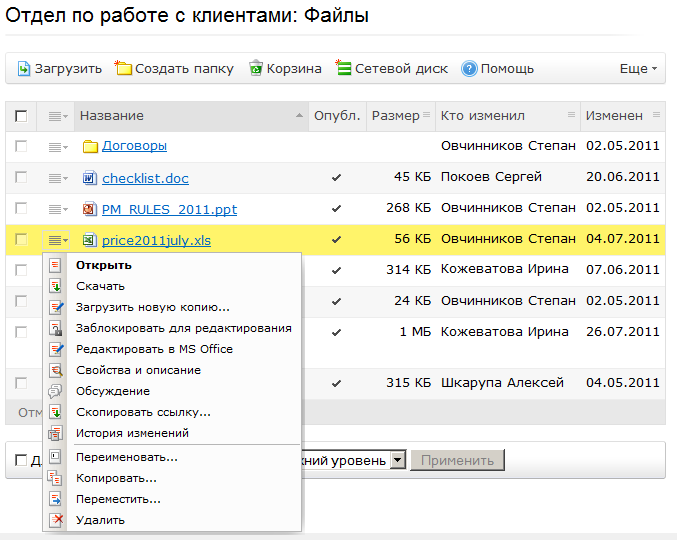The image size is (677, 540).
Task: Click the Договоры yellow folder icon
Action: (90, 146)
